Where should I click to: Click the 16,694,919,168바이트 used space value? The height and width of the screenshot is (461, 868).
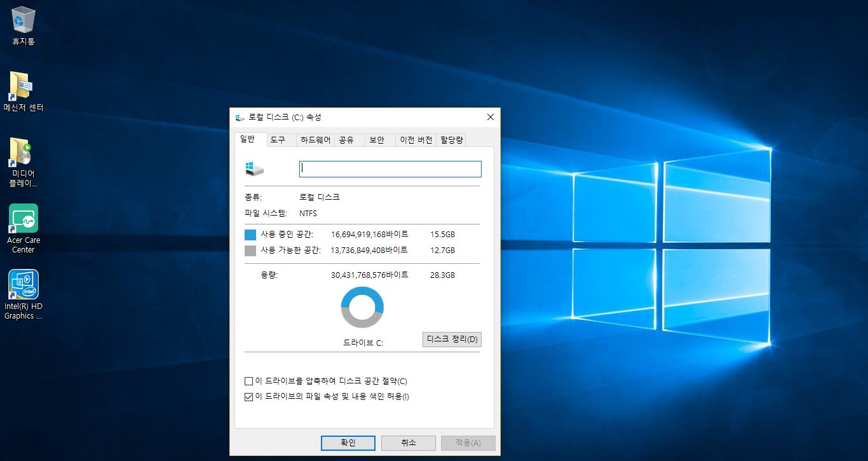(370, 235)
